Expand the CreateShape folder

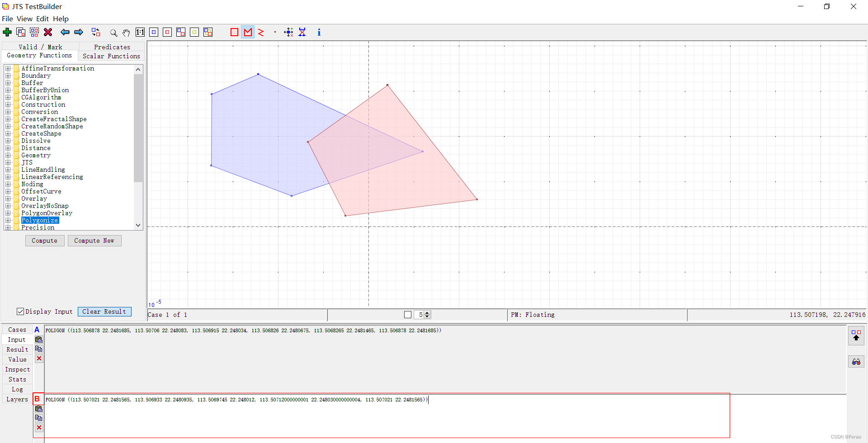[x=8, y=133]
